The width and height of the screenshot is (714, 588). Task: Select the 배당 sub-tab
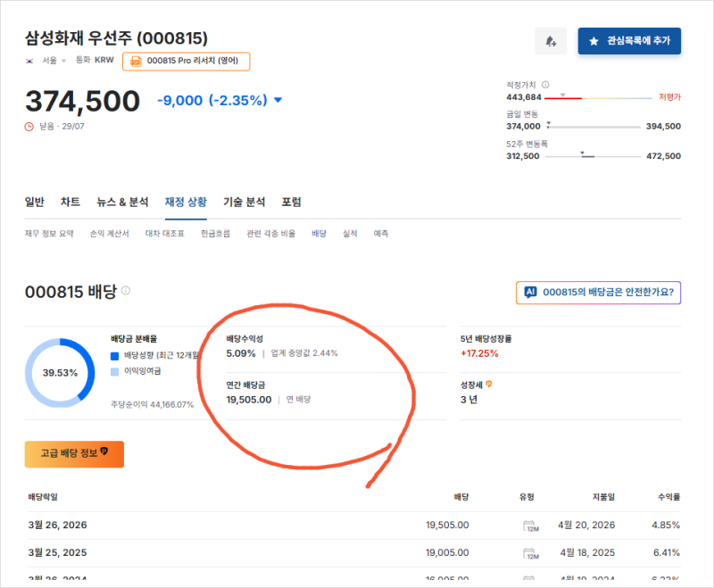coord(320,234)
